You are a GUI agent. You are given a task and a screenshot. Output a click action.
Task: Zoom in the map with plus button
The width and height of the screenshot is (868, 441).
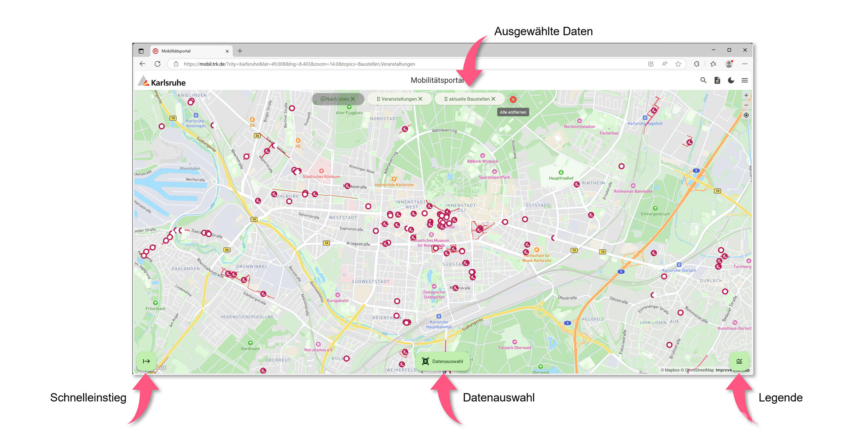[x=746, y=95]
